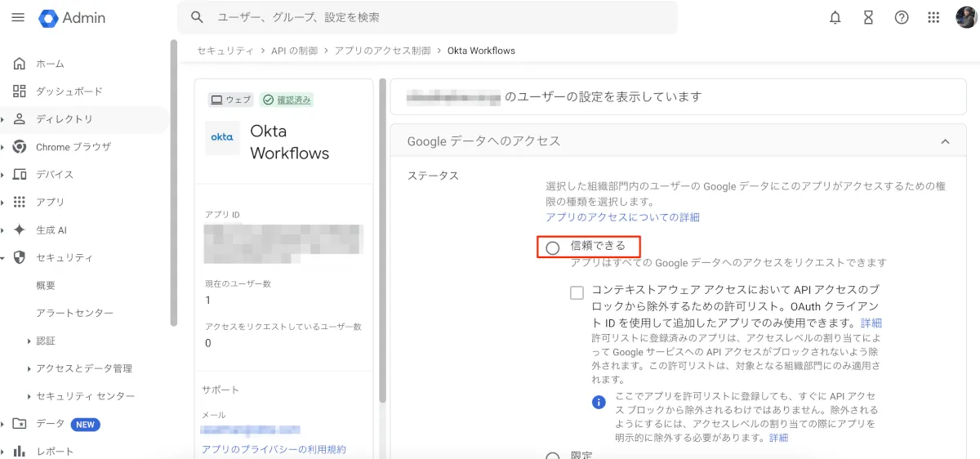
Task: Click the アプリ grid icon
Action: (20, 202)
